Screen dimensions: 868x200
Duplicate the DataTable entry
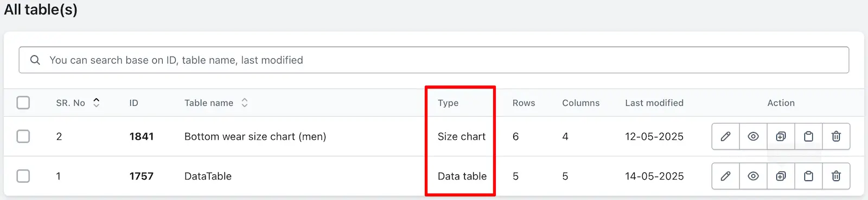[x=781, y=176]
